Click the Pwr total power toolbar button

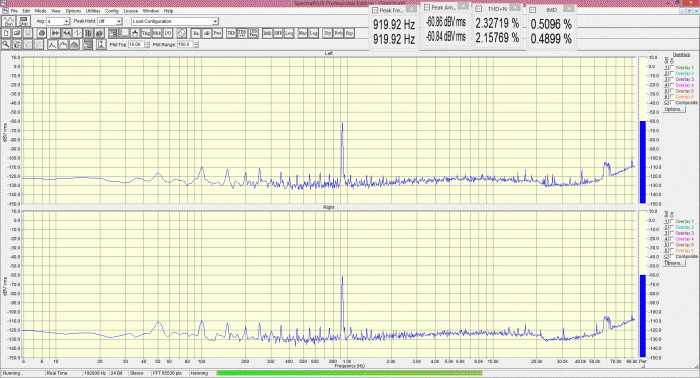pos(217,33)
